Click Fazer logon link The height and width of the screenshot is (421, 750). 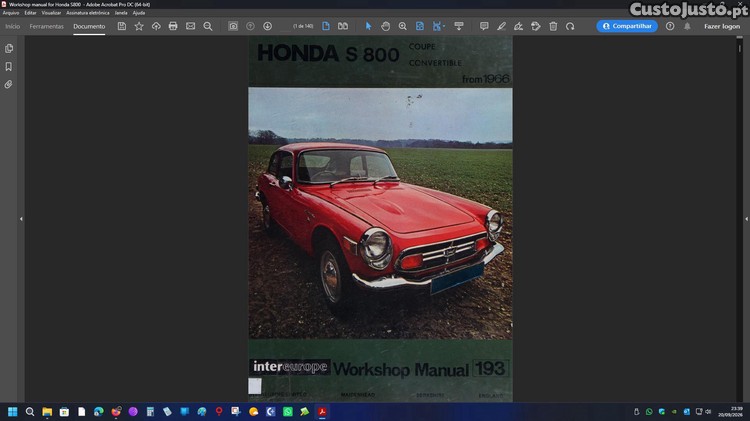722,26
